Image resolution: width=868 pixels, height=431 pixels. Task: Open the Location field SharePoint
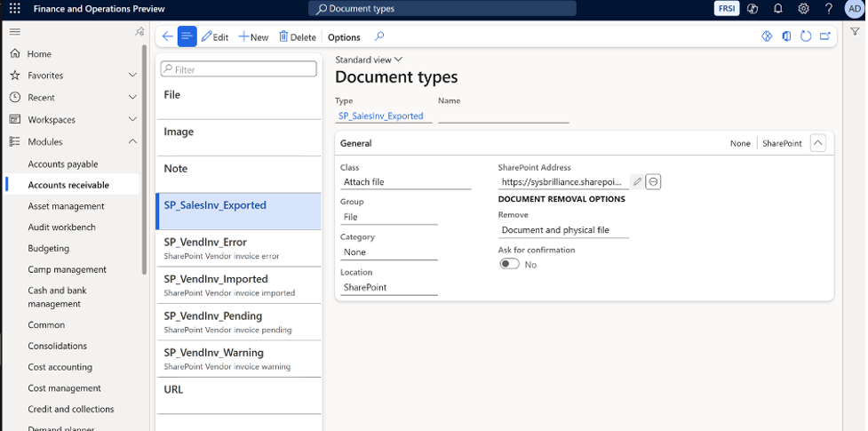point(388,288)
